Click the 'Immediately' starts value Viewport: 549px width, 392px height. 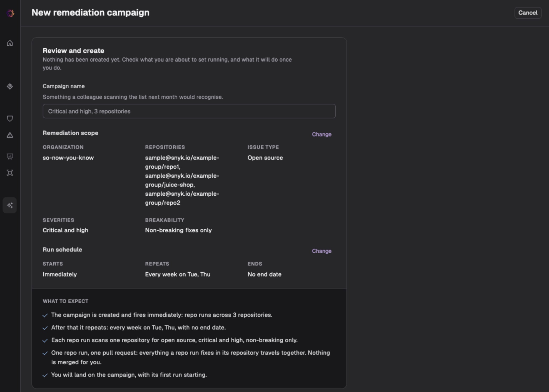coord(60,275)
